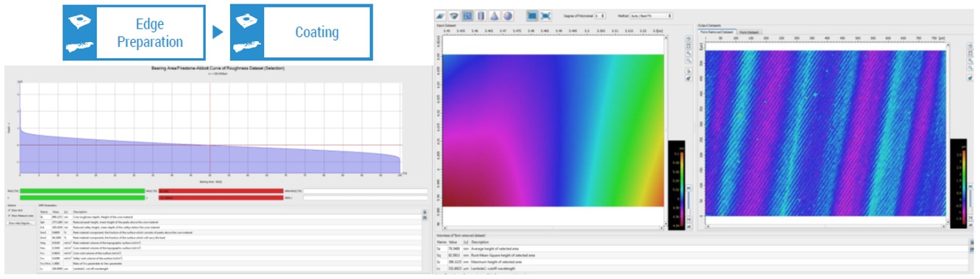Image resolution: width=980 pixels, height=279 pixels.
Task: Click the Show Help Diagram button
Action: [21, 223]
